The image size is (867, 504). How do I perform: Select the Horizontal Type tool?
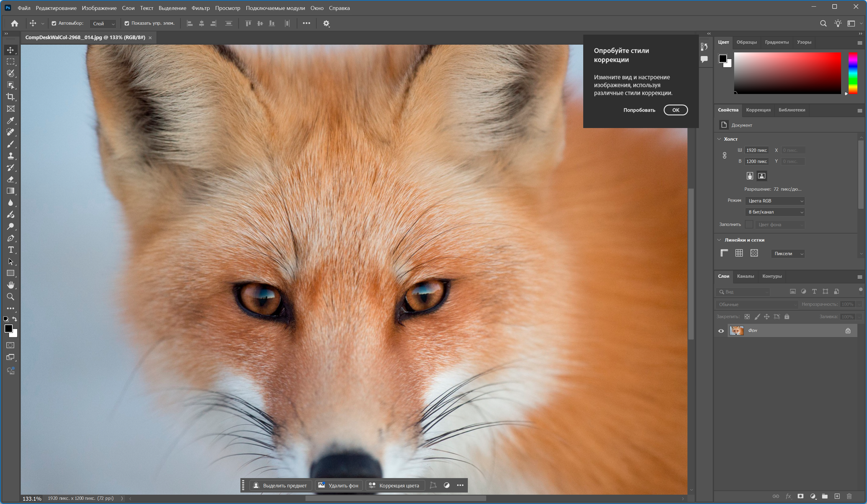click(x=11, y=250)
